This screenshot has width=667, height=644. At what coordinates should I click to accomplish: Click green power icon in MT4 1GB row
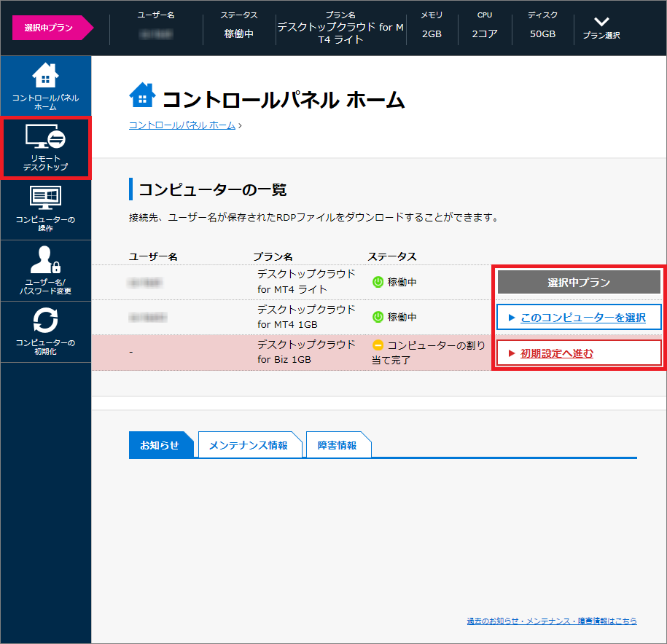[x=378, y=317]
